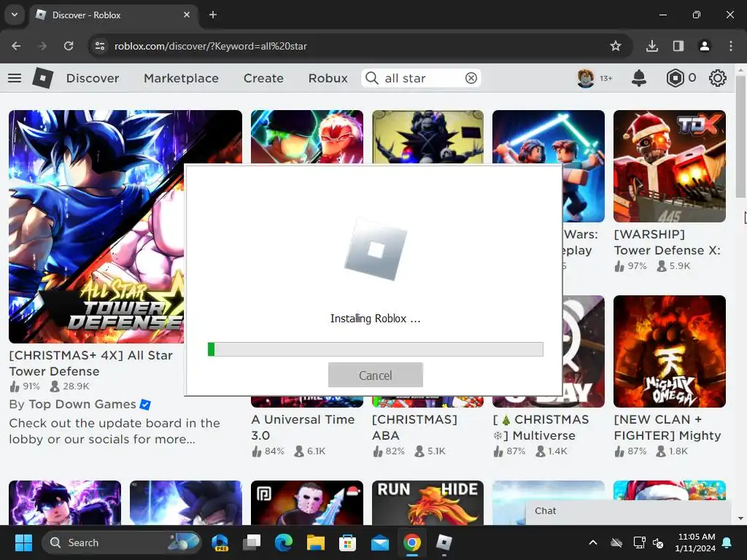Viewport: 747px width, 560px height.
Task: Open 'A Universal Time 3.0' game link
Action: point(303,427)
